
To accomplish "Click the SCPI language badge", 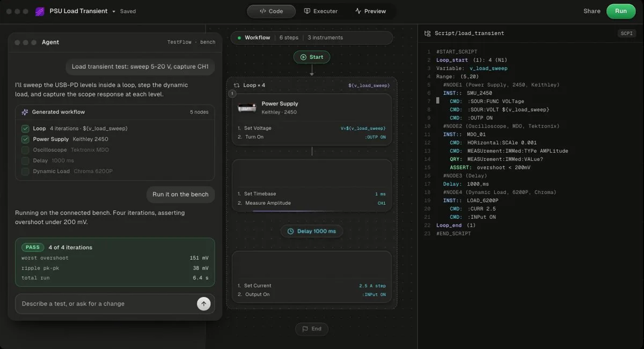I will pyautogui.click(x=626, y=33).
